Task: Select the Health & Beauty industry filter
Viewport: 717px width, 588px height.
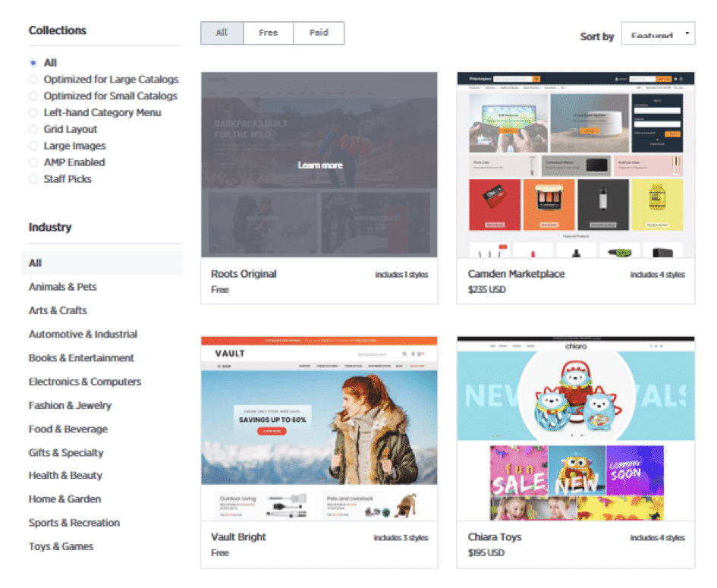Action: [x=65, y=476]
